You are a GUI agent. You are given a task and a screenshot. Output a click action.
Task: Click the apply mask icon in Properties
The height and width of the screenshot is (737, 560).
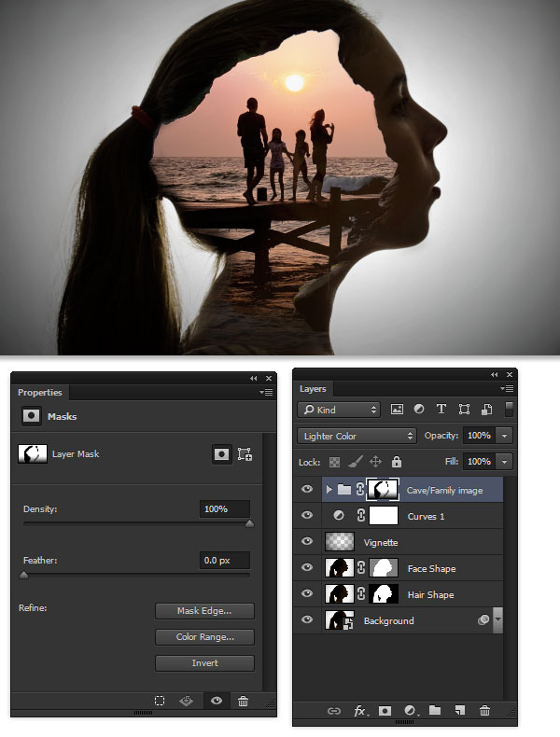point(186,701)
